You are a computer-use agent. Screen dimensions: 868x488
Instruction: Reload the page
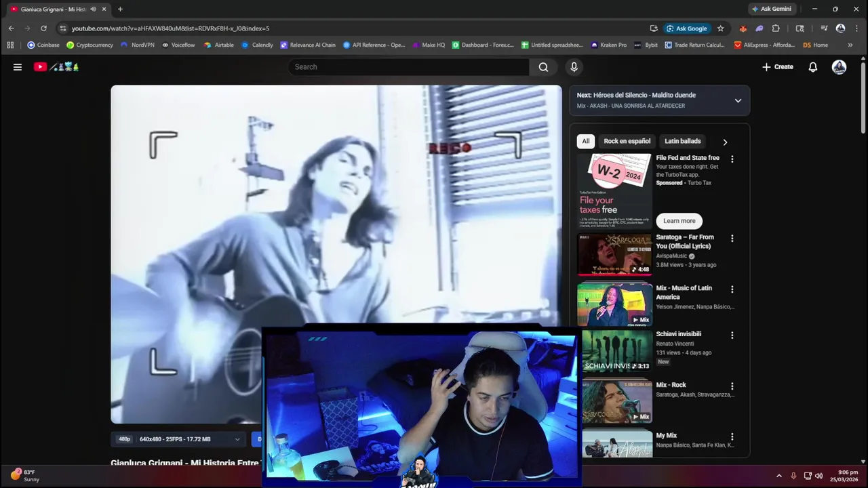click(x=43, y=28)
